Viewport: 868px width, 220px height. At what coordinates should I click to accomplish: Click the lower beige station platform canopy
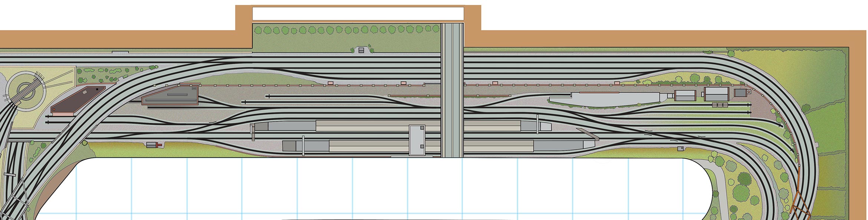point(431,145)
